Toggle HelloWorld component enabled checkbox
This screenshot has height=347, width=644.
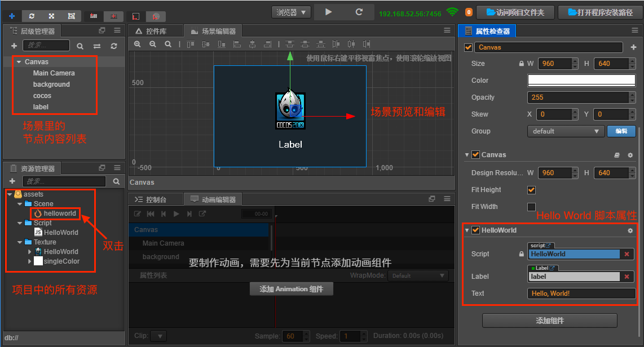(x=475, y=230)
